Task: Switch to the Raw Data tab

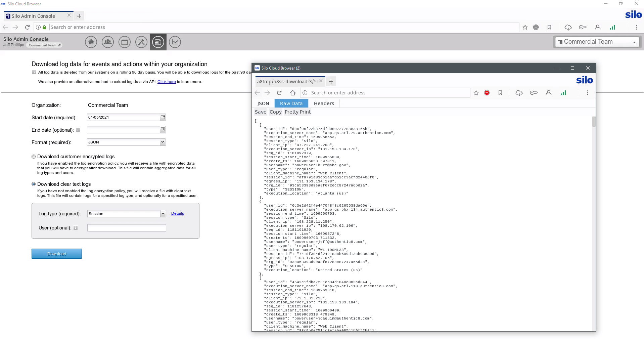Action: 291,103
